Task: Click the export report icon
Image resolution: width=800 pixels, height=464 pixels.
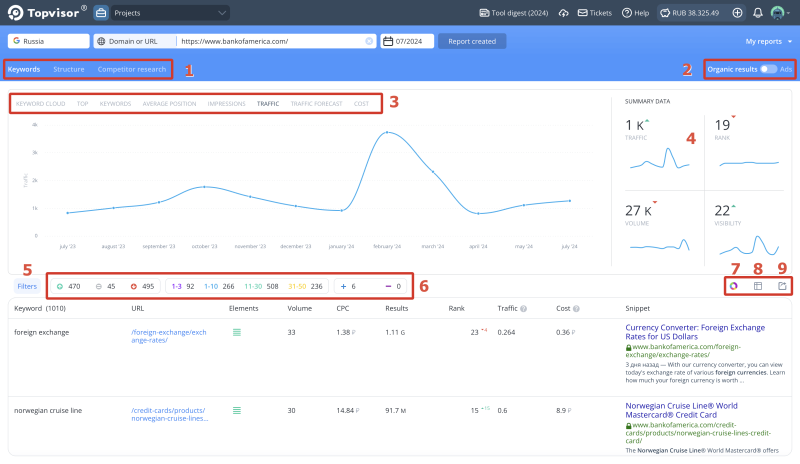Action: (782, 286)
